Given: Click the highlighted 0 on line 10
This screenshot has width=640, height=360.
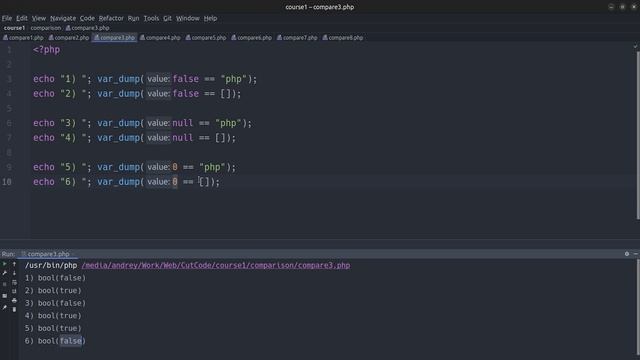Looking at the screenshot, I should (175, 182).
